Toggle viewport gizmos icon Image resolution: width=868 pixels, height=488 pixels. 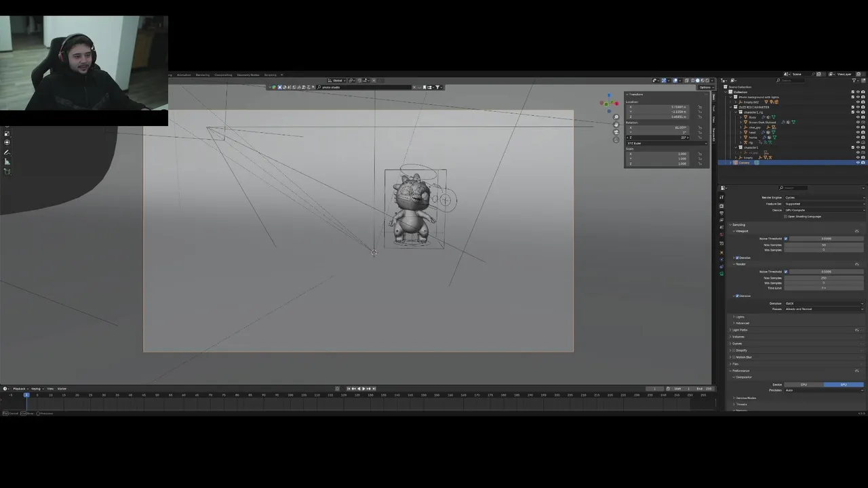pos(665,81)
